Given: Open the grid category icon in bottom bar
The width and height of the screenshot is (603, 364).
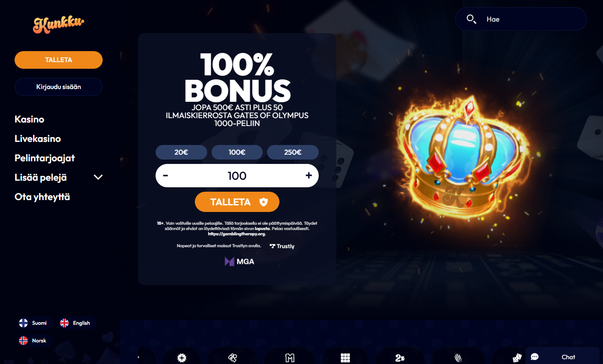Looking at the screenshot, I should [345, 358].
